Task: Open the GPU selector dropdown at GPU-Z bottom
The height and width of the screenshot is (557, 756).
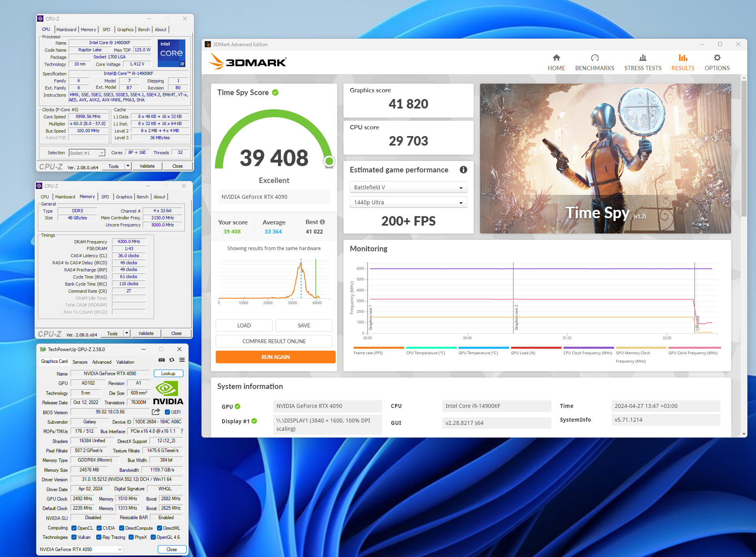Action: tap(81, 549)
